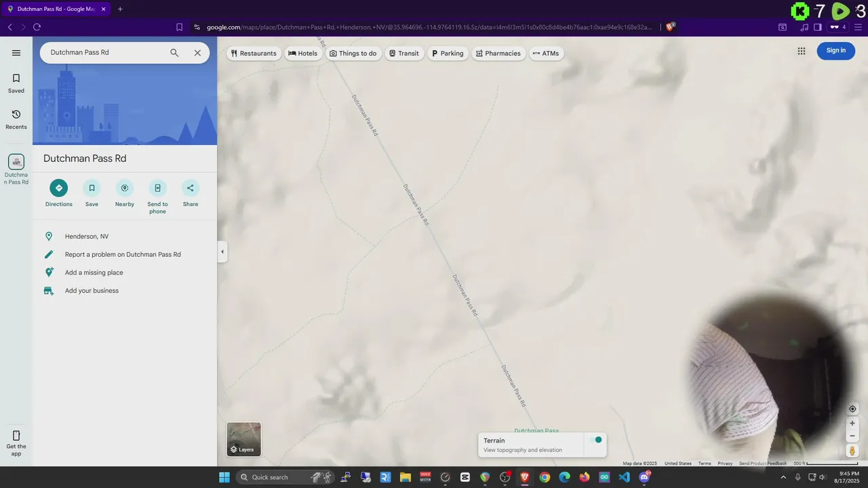Image resolution: width=868 pixels, height=488 pixels.
Task: Click the search magnifier icon
Action: click(x=174, y=53)
